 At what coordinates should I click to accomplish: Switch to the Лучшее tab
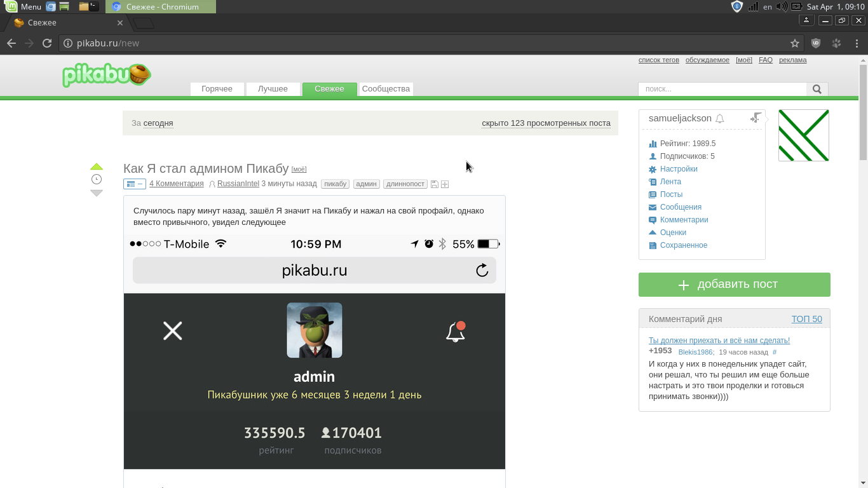click(273, 89)
